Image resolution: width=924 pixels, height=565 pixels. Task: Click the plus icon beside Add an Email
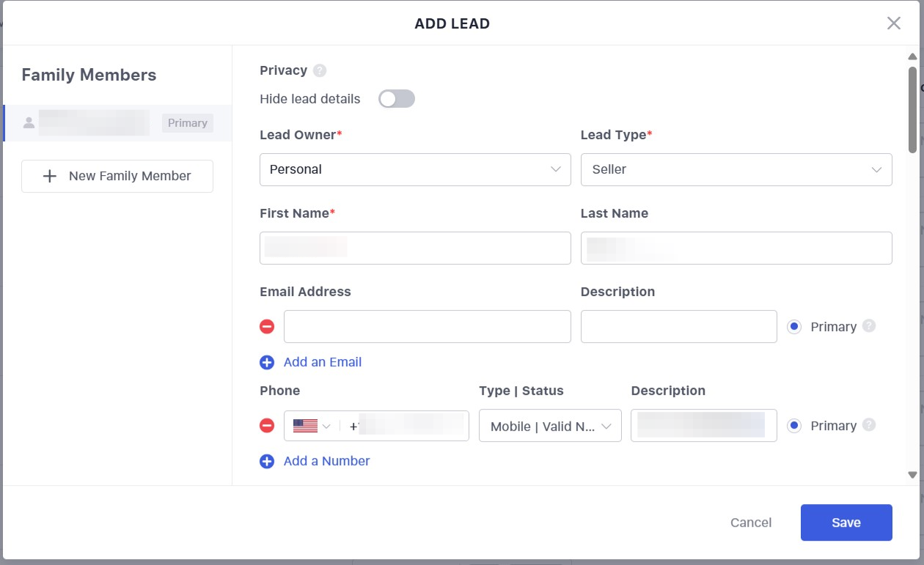tap(267, 362)
